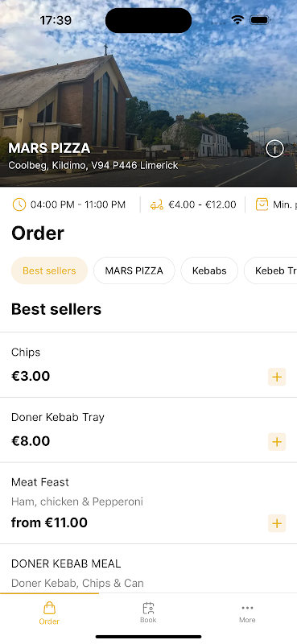
Task: Tap the delivery scooter icon
Action: (x=156, y=204)
